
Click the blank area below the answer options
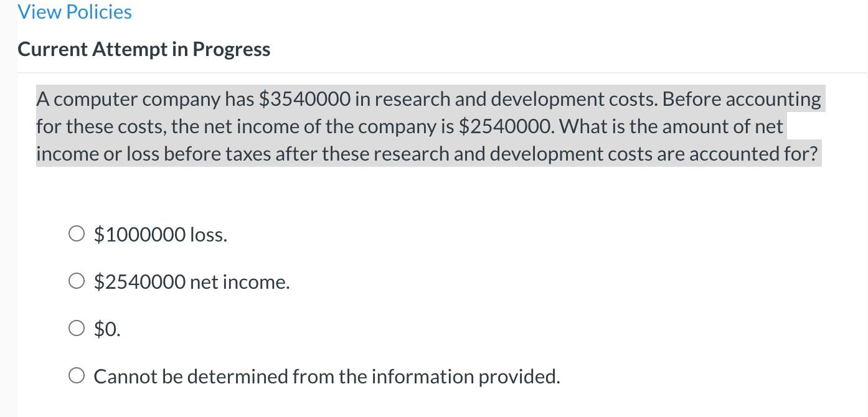(x=428, y=405)
